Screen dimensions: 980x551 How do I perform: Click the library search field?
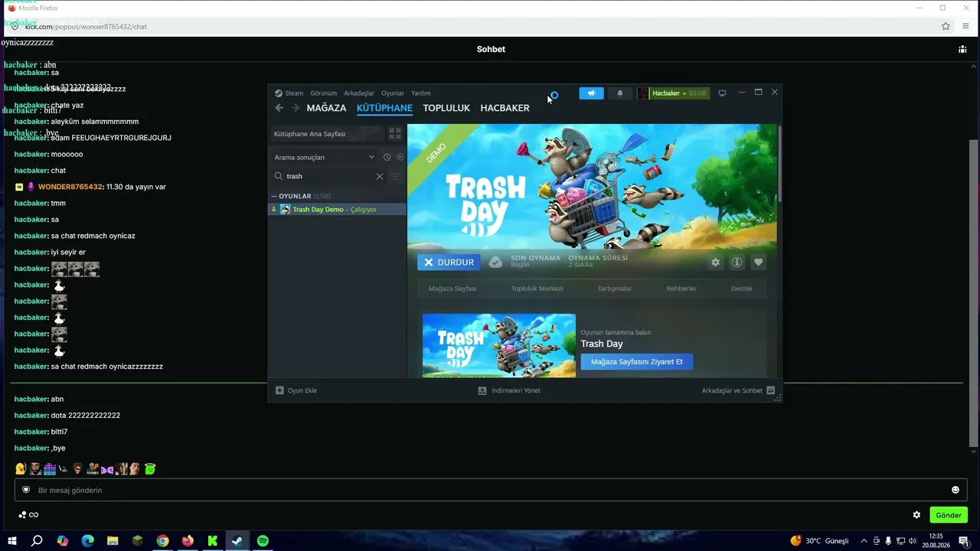click(x=329, y=176)
